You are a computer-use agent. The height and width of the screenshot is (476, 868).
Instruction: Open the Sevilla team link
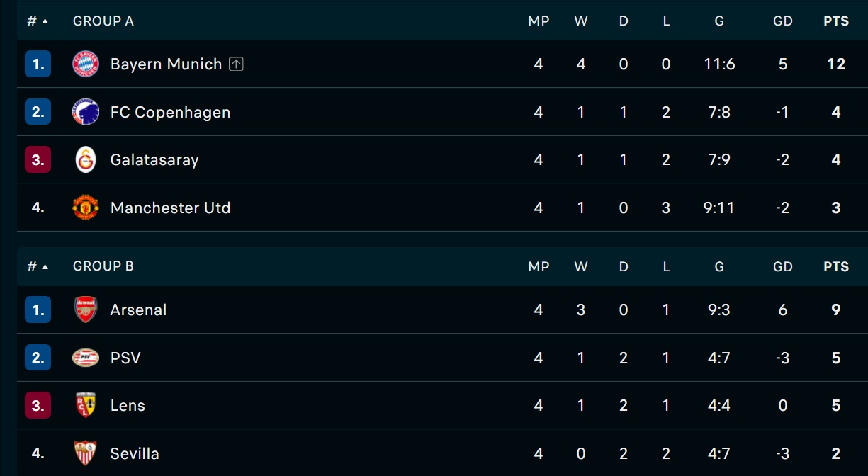(135, 453)
